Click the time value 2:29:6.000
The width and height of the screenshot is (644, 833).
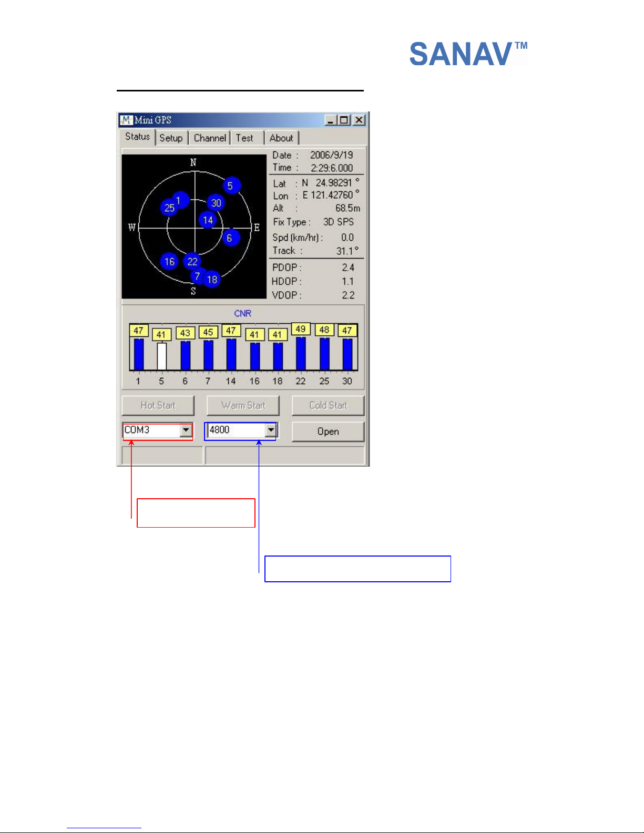(x=332, y=168)
